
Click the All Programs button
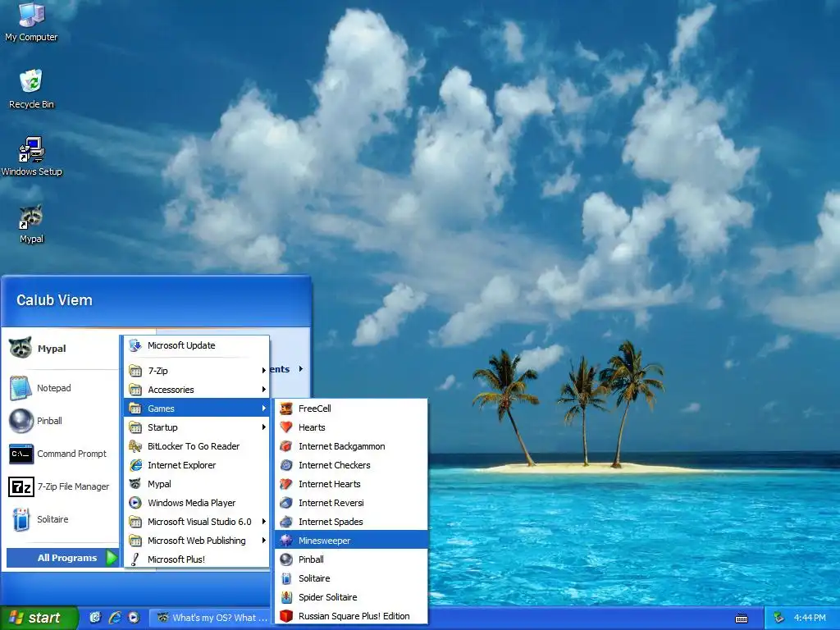[x=62, y=558]
